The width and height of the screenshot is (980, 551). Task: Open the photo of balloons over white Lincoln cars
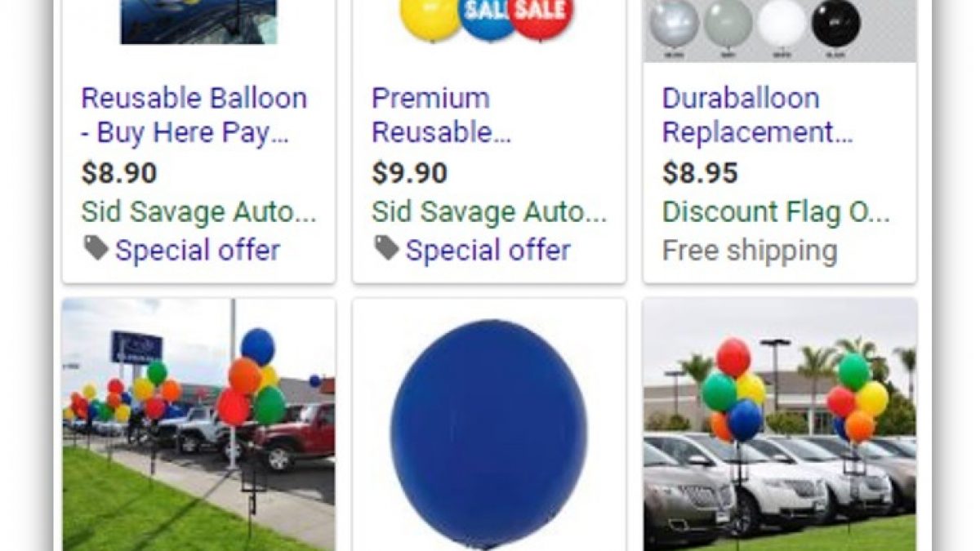click(x=780, y=424)
